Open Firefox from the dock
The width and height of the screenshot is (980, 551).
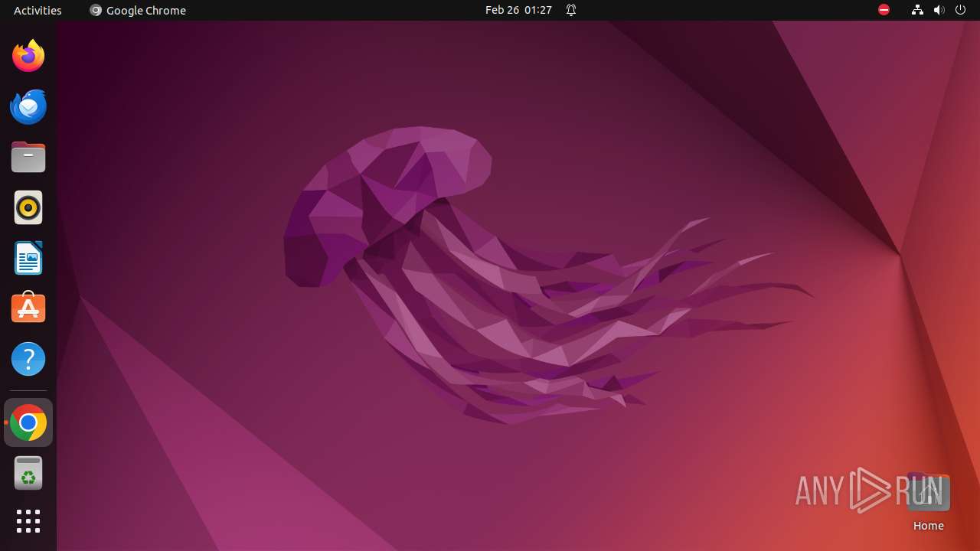pos(28,56)
